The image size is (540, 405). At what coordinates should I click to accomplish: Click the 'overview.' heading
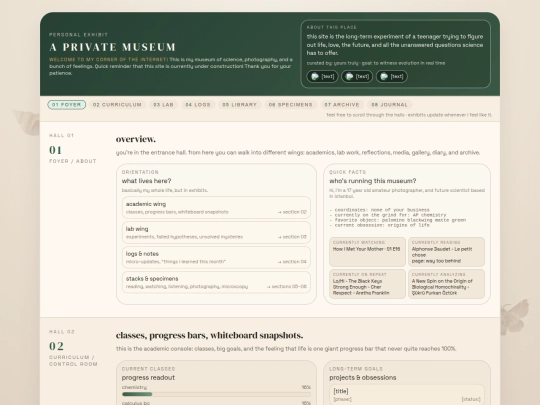[136, 139]
